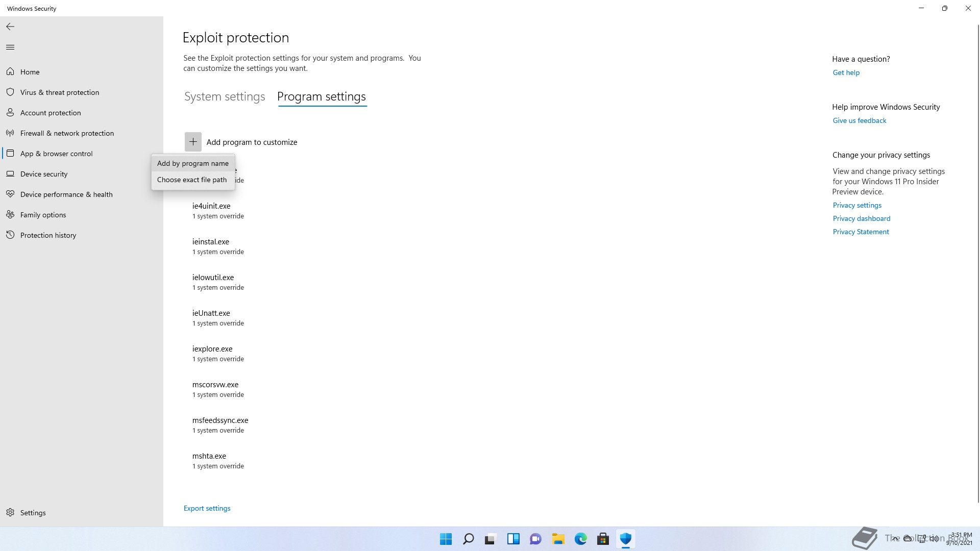Image resolution: width=980 pixels, height=551 pixels.
Task: Open Protection history clock icon
Action: pos(10,235)
